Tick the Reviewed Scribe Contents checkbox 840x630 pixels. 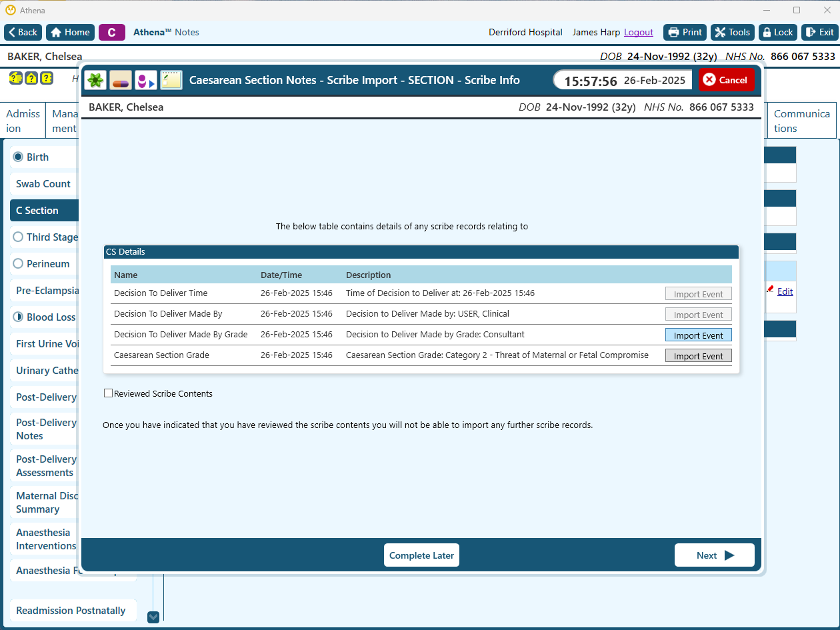pyautogui.click(x=108, y=393)
